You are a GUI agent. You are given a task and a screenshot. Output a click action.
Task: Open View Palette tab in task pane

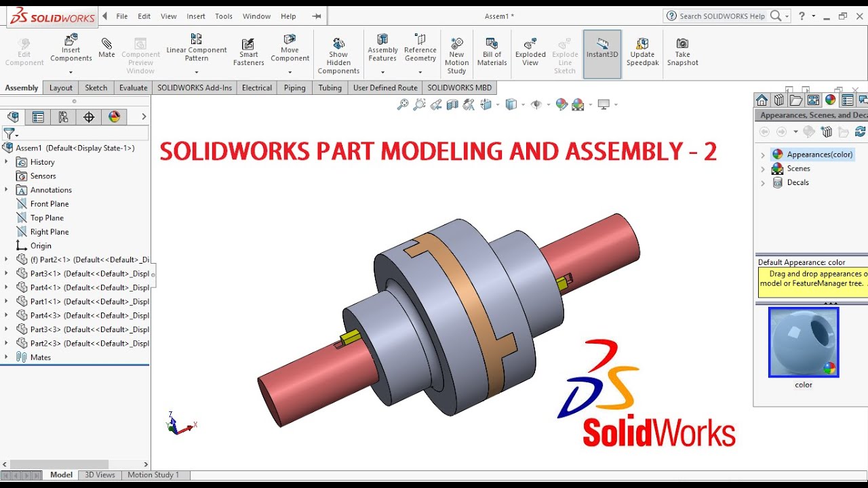[813, 100]
